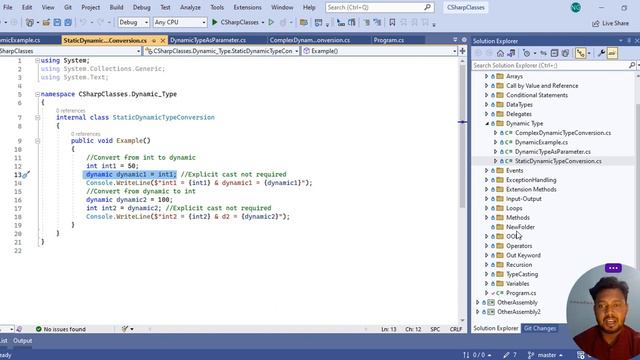Image resolution: width=640 pixels, height=360 pixels.
Task: Click Start Without Debugging outline arrow
Action: pos(271,22)
